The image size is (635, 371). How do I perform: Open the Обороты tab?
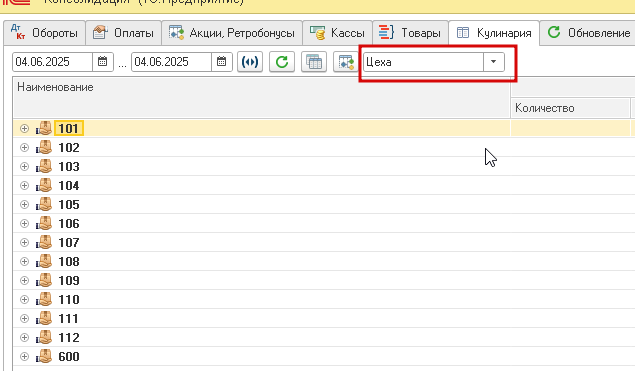click(x=45, y=33)
